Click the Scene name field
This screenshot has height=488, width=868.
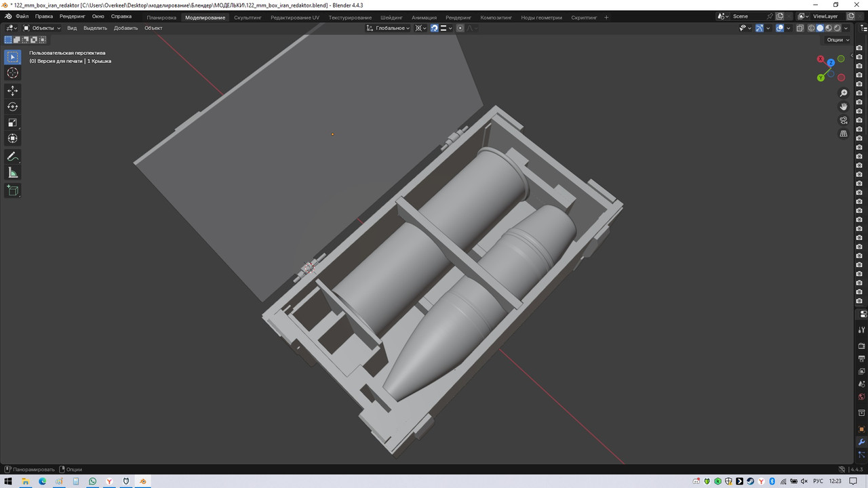pos(752,16)
